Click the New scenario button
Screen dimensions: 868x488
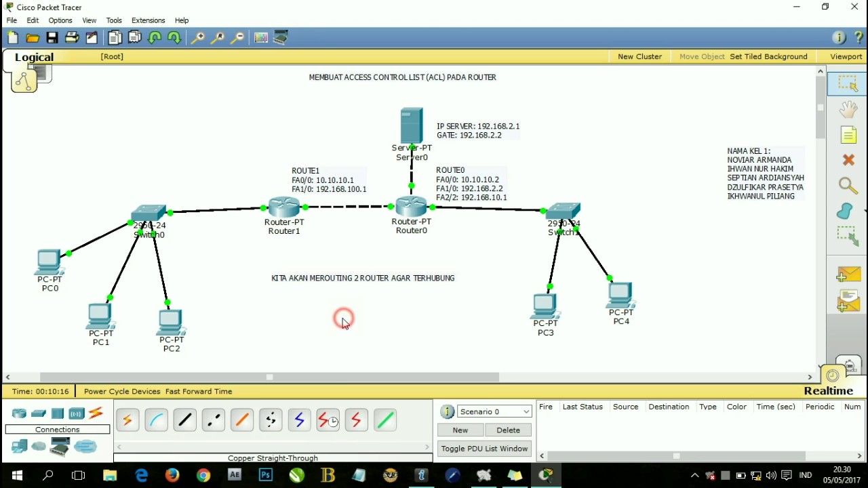point(460,430)
